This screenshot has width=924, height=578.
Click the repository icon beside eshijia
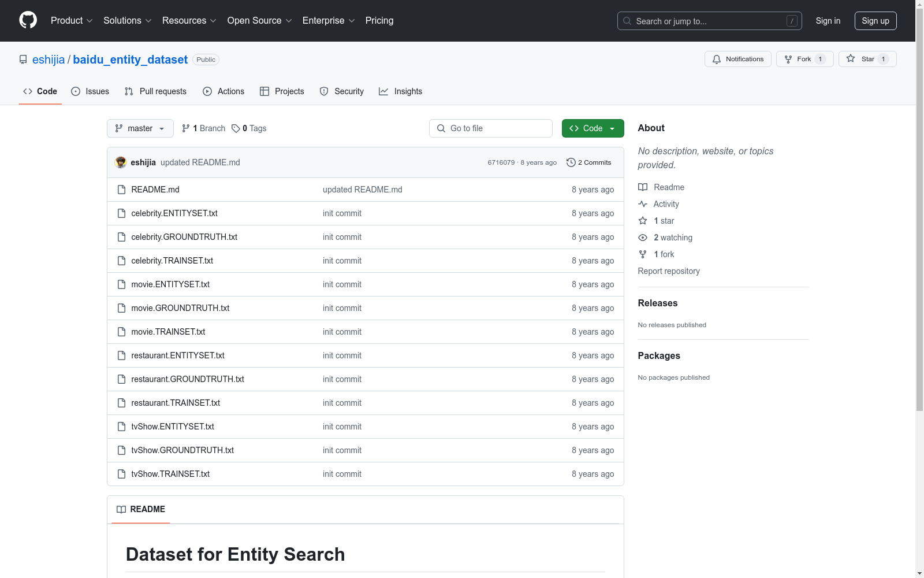click(23, 60)
